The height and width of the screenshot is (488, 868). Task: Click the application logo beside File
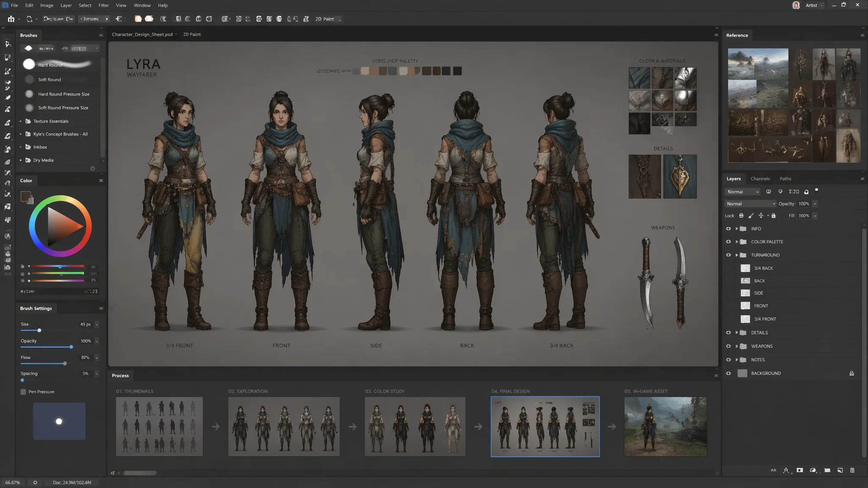coord(5,5)
